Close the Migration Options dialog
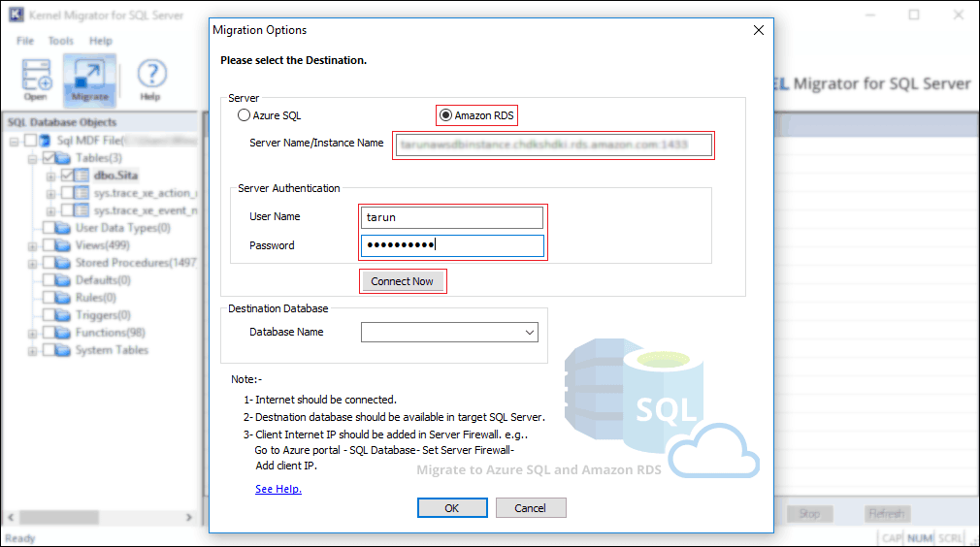 click(x=758, y=30)
